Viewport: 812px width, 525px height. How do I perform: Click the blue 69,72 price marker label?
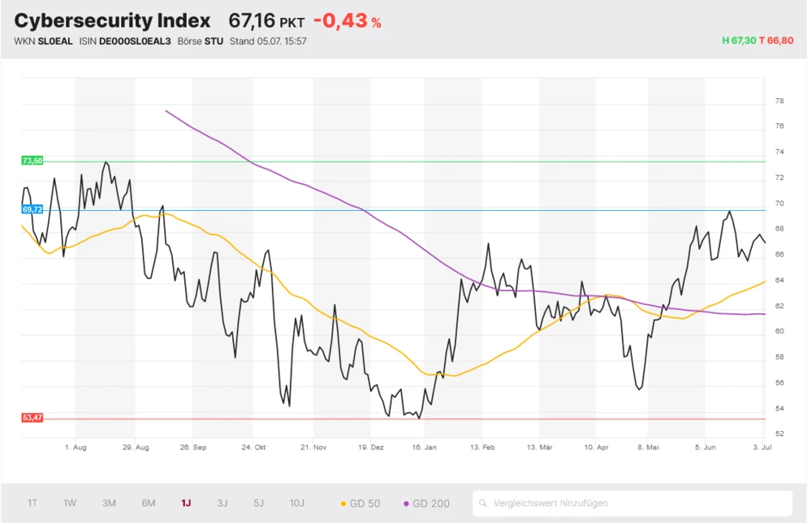pos(32,209)
